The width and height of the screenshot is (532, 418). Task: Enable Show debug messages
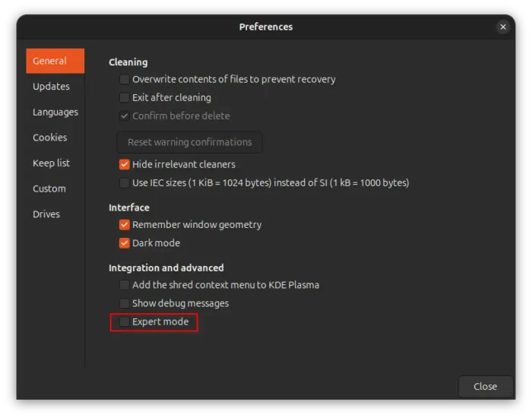pyautogui.click(x=125, y=303)
